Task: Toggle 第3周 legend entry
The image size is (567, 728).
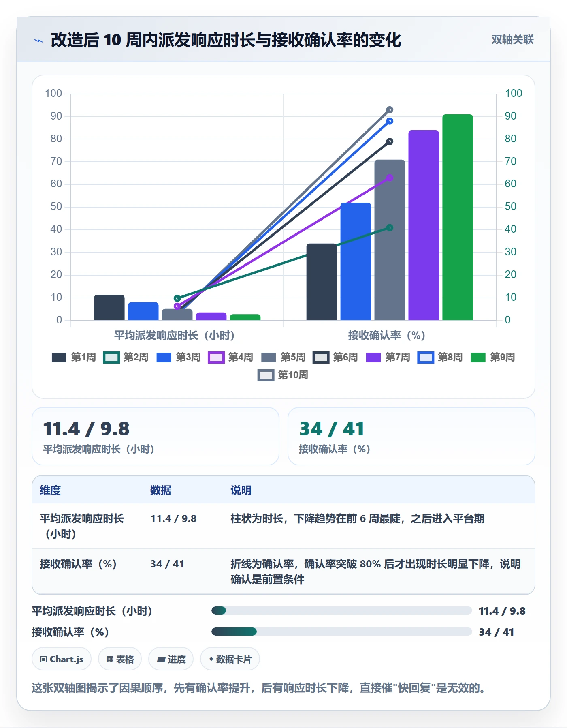Action: click(179, 357)
